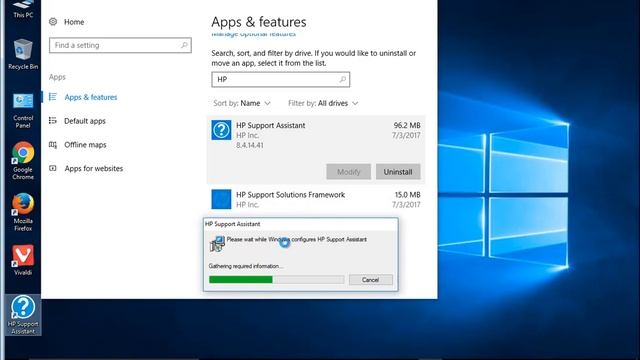
Task: Click the Apps & features page heading
Action: pos(259,22)
